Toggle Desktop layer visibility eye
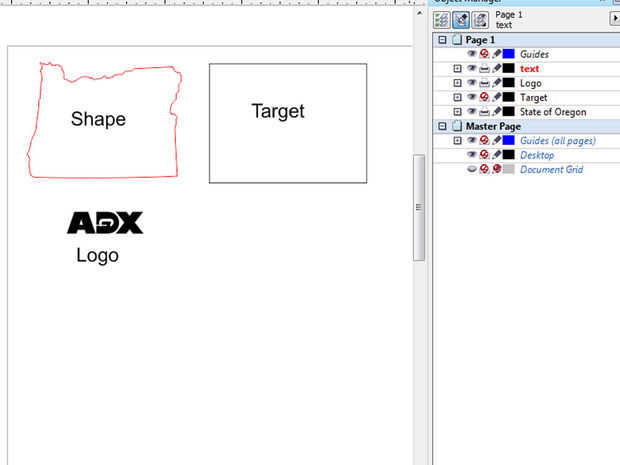This screenshot has height=465, width=620. point(471,155)
